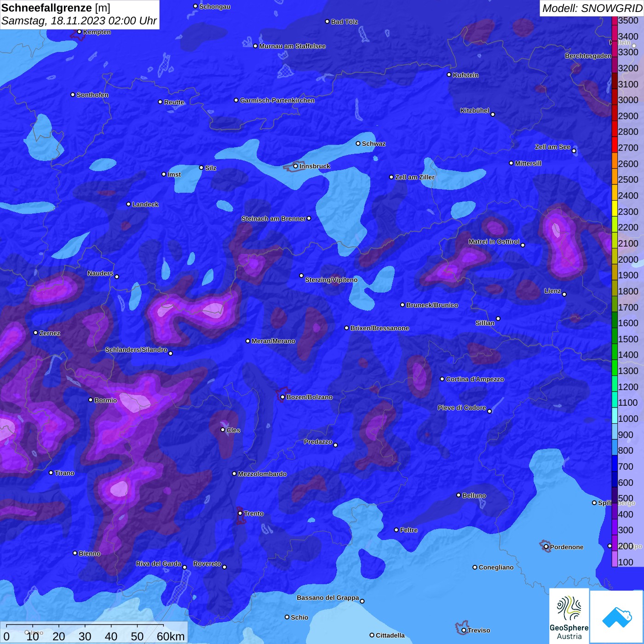Screen dimensions: 644x644
Task: Click the date 'Samstag, 18.11.2023 02:00 Uhr'
Action: pos(79,21)
